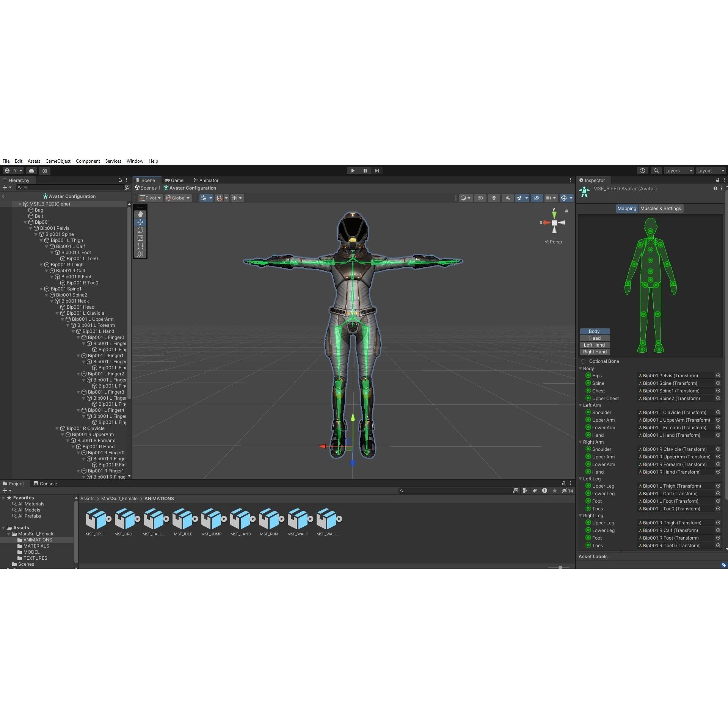Open the Layout dropdown in top toolbar
This screenshot has width=728, height=728.
[710, 171]
